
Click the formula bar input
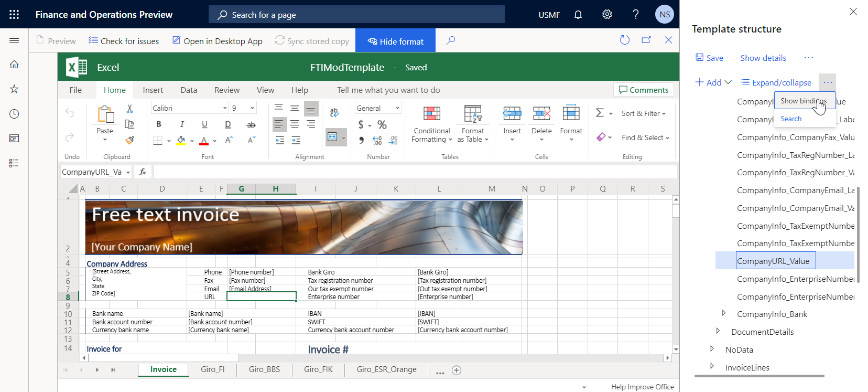(x=415, y=172)
